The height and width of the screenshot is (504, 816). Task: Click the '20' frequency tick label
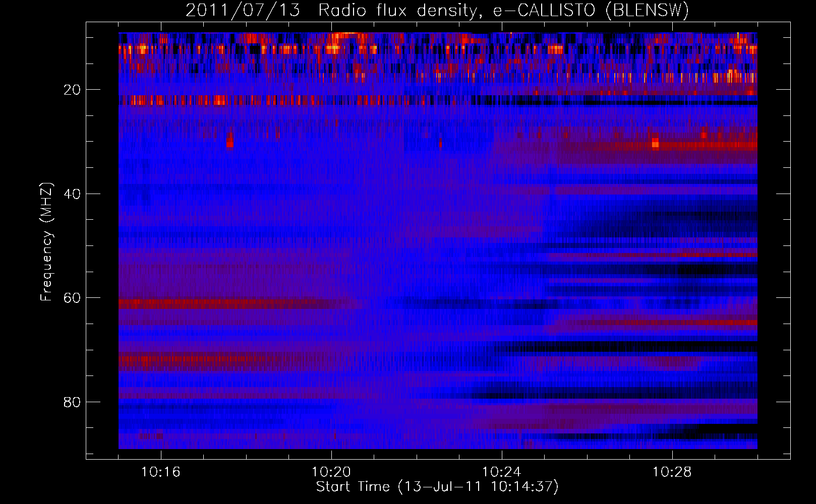point(73,90)
